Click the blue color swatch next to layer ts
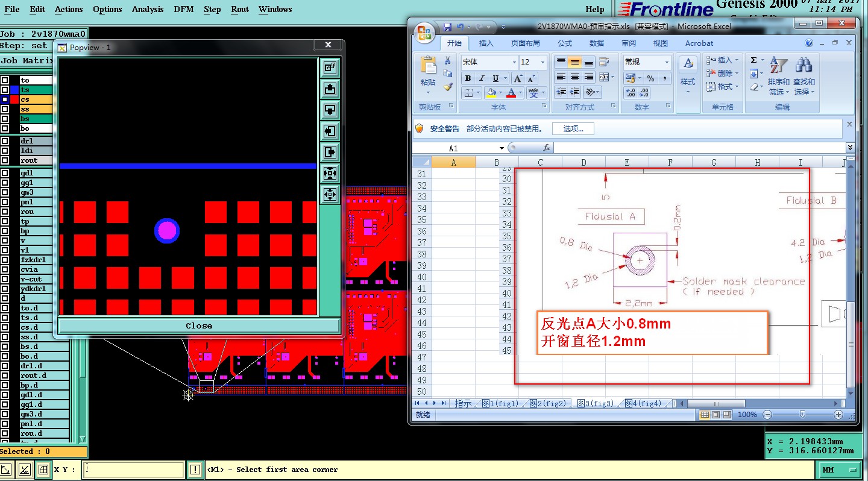This screenshot has height=481, width=868. click(x=14, y=90)
